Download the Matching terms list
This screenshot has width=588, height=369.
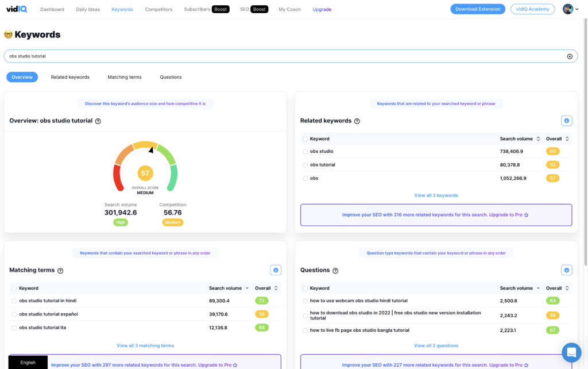(276, 270)
